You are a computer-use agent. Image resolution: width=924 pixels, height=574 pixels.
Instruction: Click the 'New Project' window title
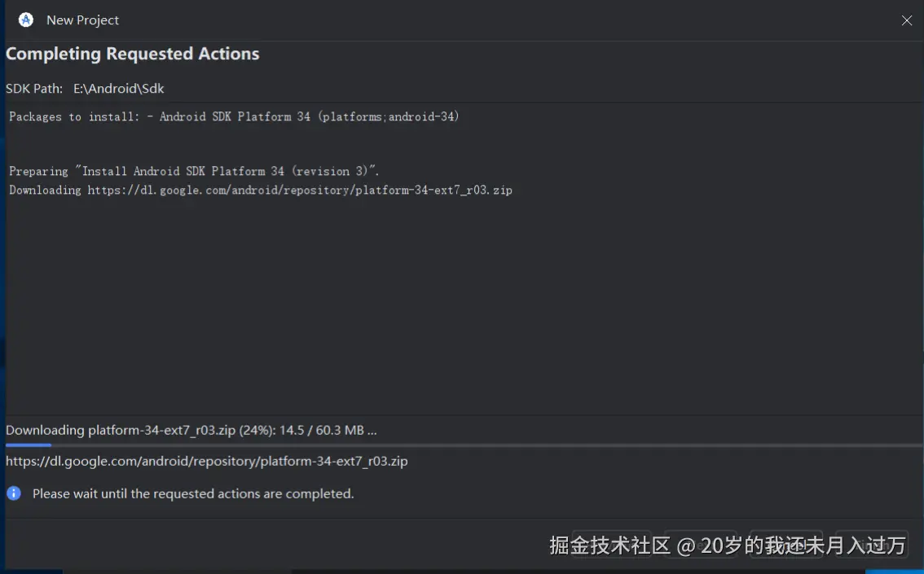(82, 20)
